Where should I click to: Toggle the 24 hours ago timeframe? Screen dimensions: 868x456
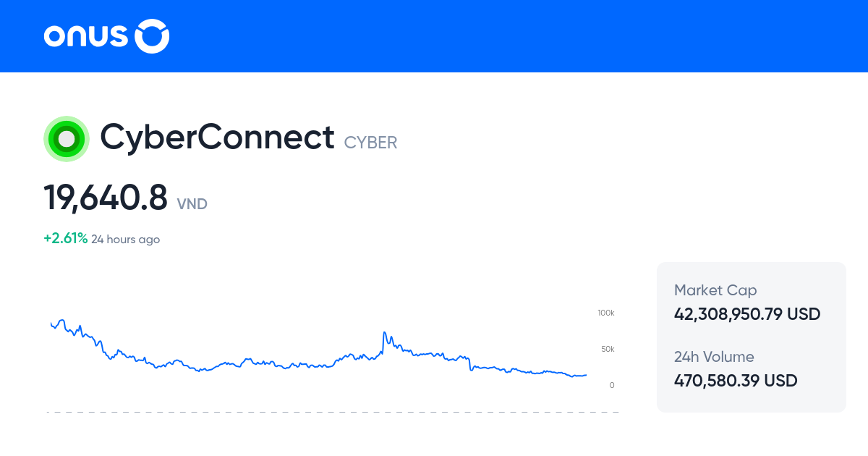coord(125,239)
